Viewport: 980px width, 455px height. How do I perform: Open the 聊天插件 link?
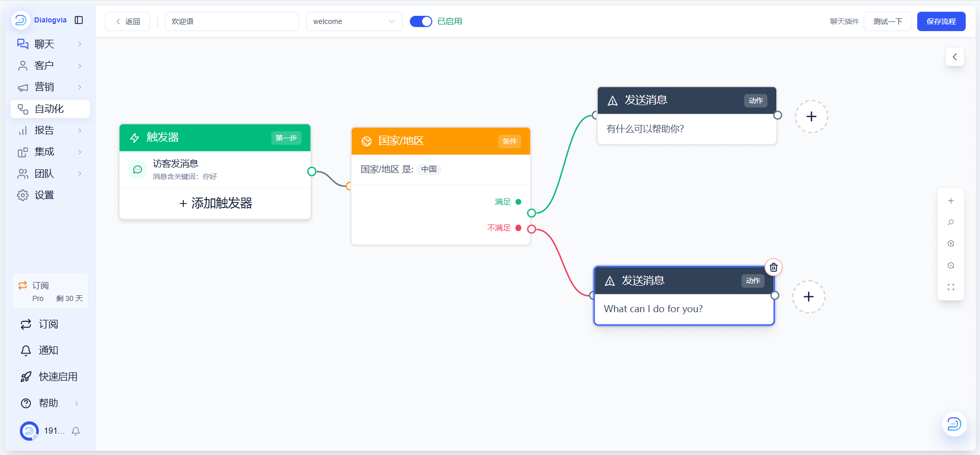coord(844,21)
